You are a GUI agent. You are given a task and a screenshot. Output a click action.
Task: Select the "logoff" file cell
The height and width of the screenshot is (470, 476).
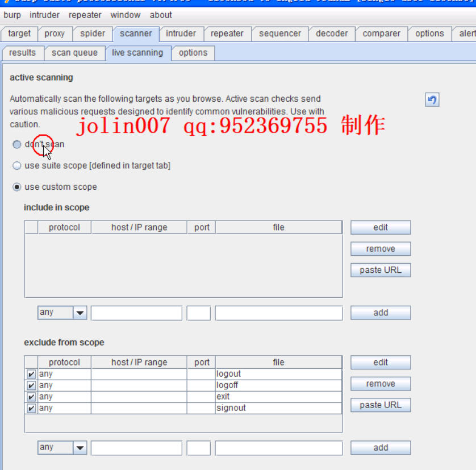(279, 385)
